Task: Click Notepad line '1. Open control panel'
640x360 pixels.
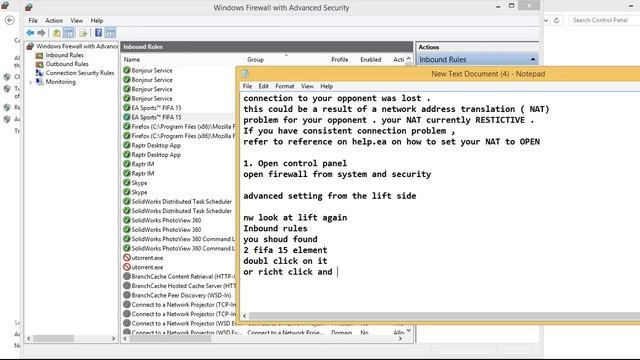Action: pos(295,163)
